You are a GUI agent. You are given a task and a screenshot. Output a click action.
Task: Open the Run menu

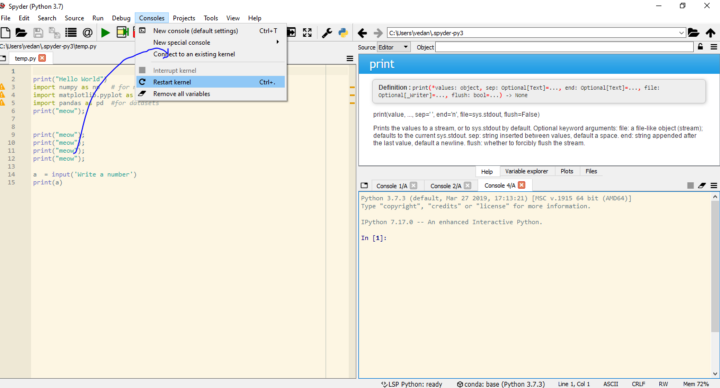[98, 18]
